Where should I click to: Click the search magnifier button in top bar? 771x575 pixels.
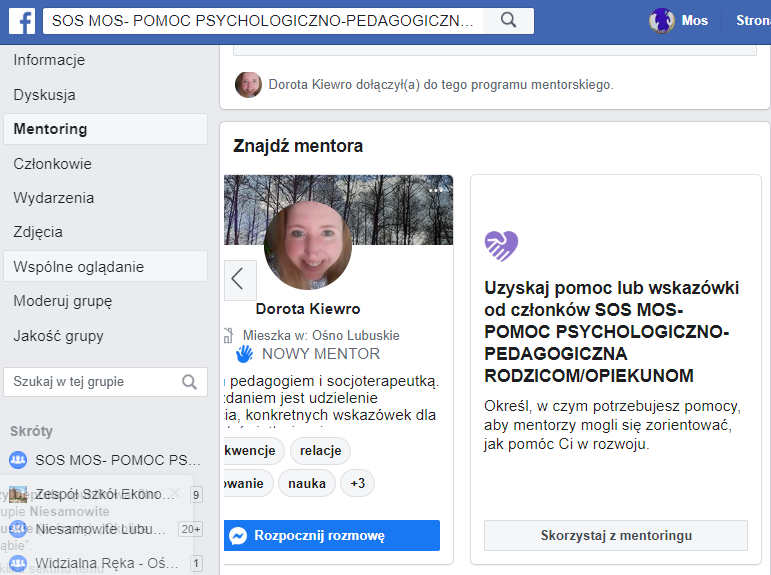508,21
